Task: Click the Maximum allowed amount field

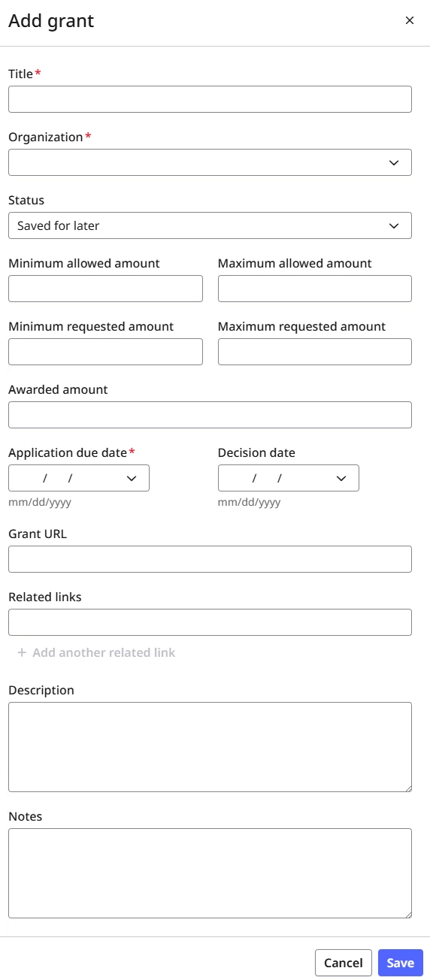Action: pyautogui.click(x=315, y=289)
